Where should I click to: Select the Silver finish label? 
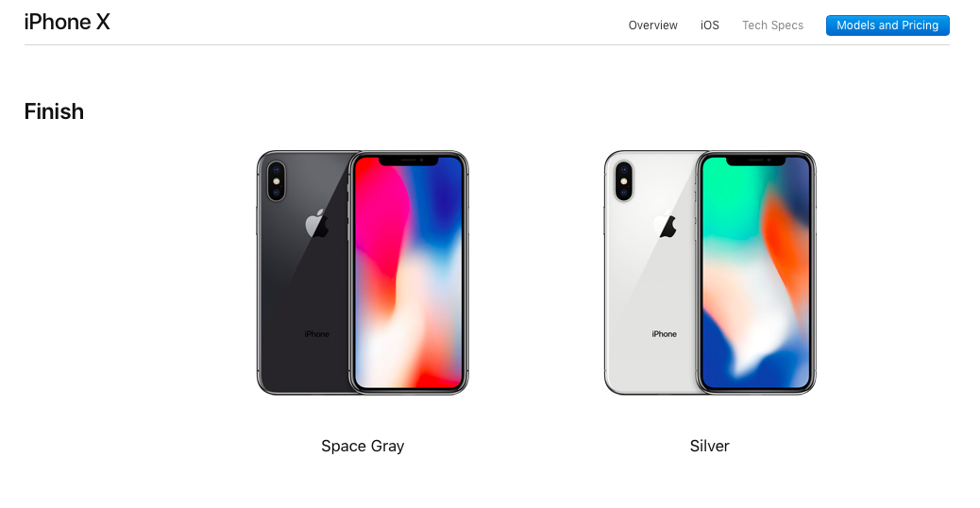point(709,446)
